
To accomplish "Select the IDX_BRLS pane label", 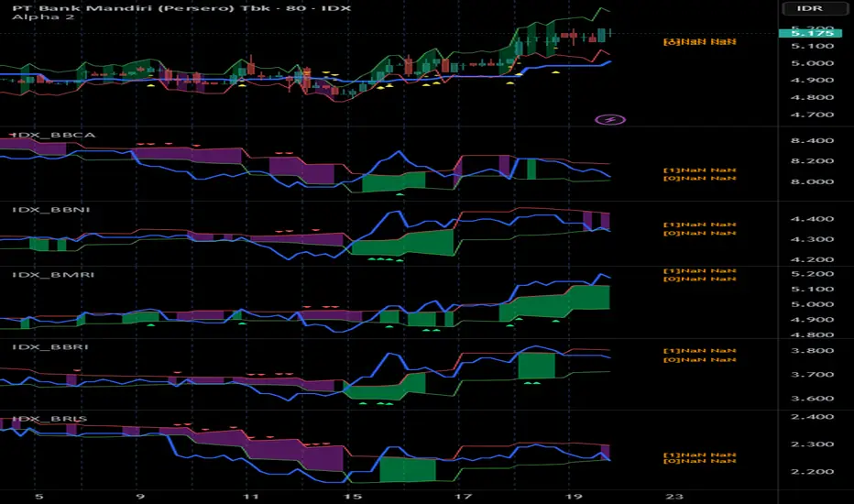I will click(x=49, y=419).
